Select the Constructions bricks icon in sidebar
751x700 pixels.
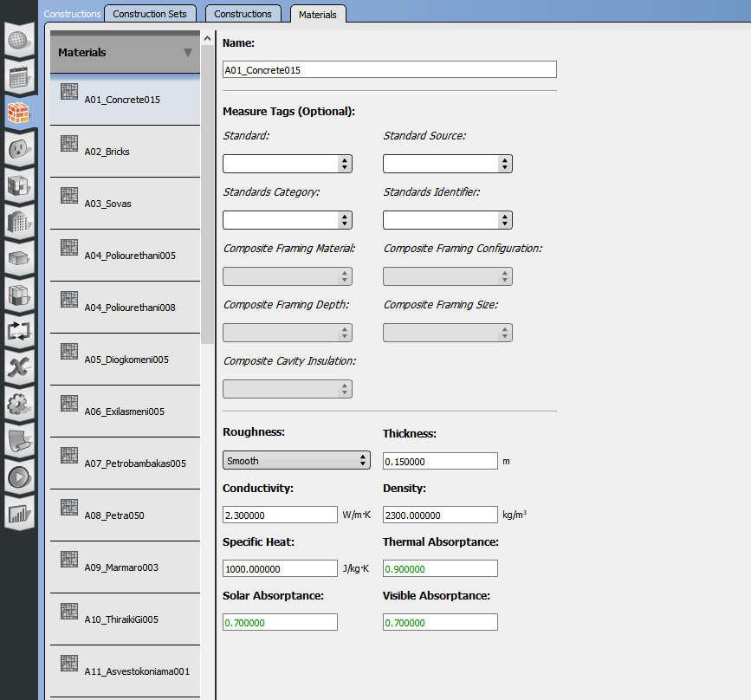coord(19,113)
